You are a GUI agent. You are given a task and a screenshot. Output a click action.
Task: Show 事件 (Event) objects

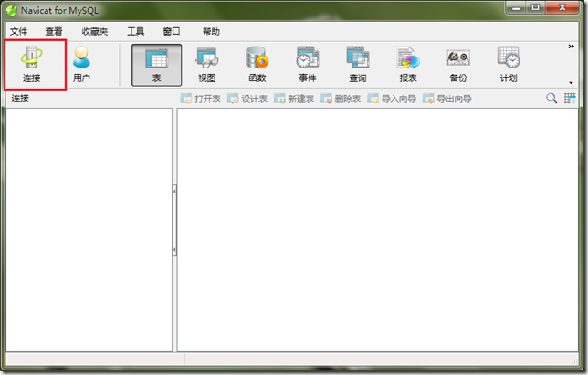[x=307, y=64]
